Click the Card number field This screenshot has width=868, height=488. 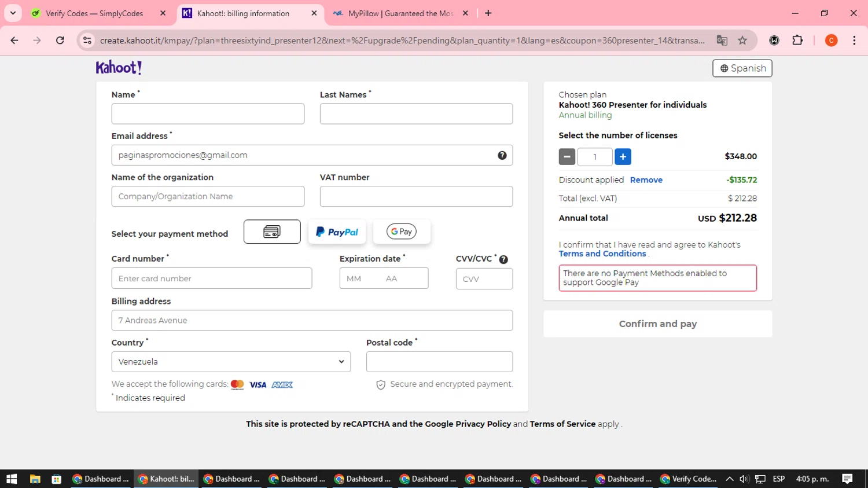(x=212, y=278)
